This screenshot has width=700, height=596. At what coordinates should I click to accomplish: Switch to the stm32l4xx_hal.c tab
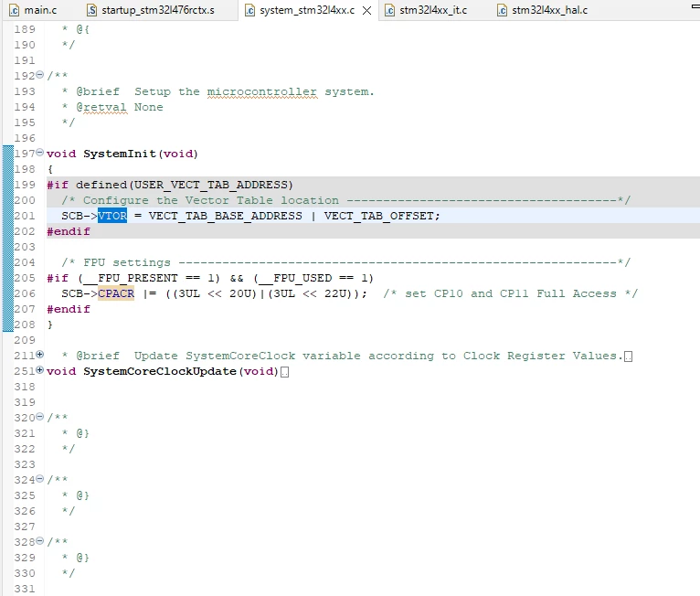(543, 10)
